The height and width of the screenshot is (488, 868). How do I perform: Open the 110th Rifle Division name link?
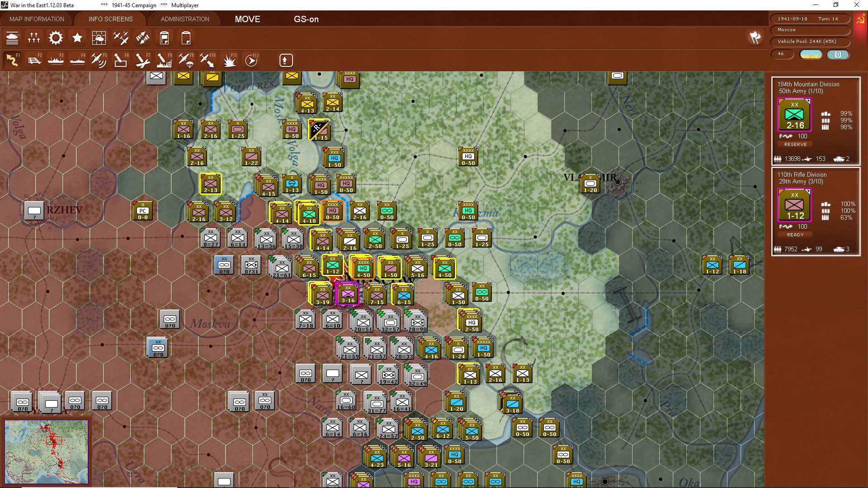click(x=802, y=174)
